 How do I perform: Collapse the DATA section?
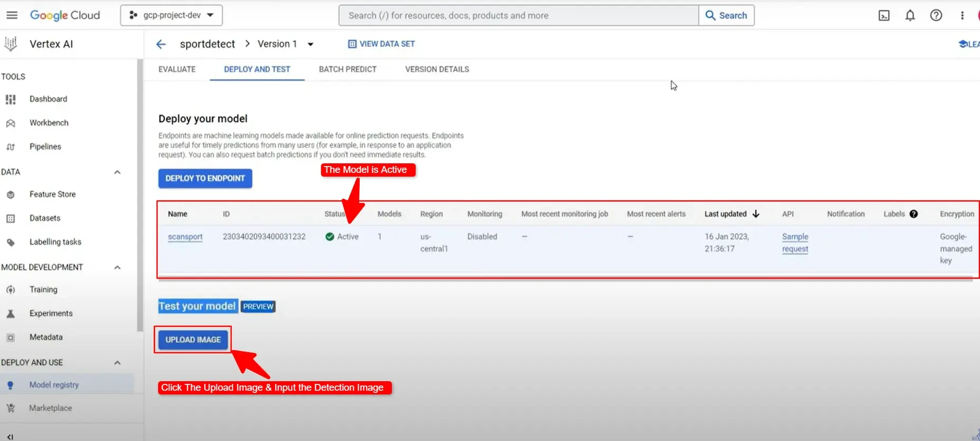coord(117,172)
